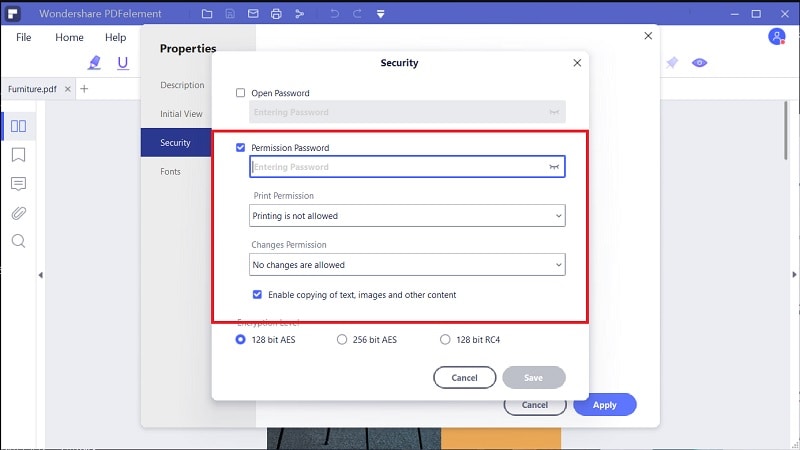The image size is (800, 450).
Task: Open the Search magnifier in sidebar
Action: [x=18, y=241]
